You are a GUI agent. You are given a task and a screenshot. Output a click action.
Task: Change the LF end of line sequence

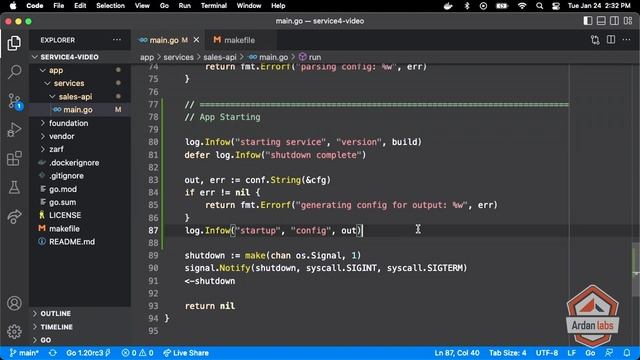571,353
